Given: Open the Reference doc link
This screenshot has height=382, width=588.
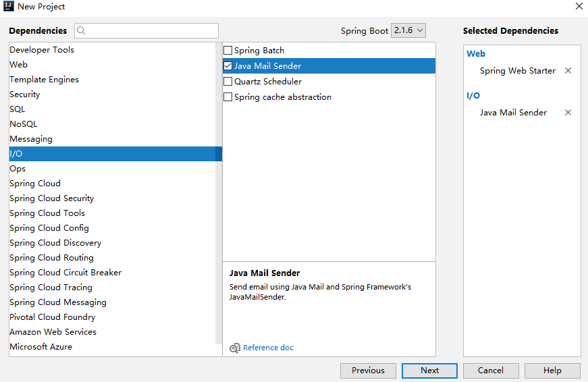Looking at the screenshot, I should (268, 348).
